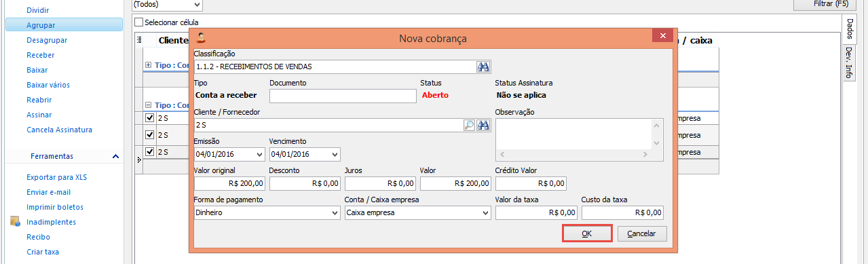Select Desagrupar in sidebar
The width and height of the screenshot is (868, 264).
pyautogui.click(x=46, y=40)
